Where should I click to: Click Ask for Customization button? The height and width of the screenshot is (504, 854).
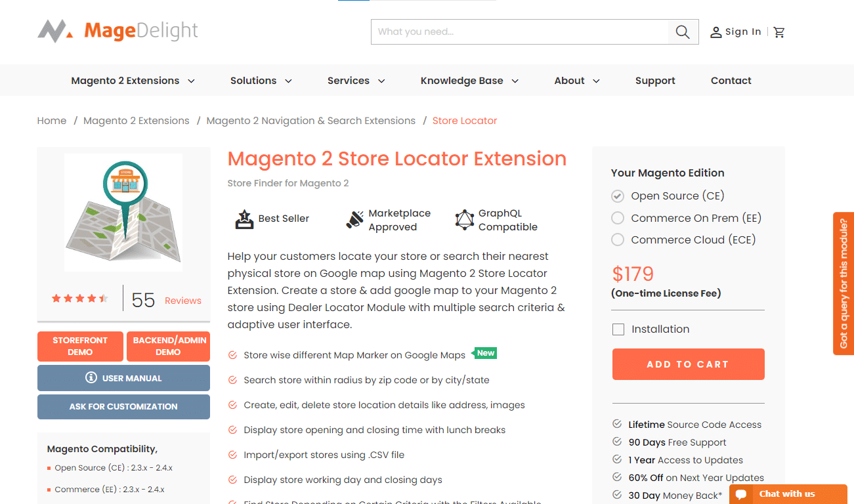[123, 407]
